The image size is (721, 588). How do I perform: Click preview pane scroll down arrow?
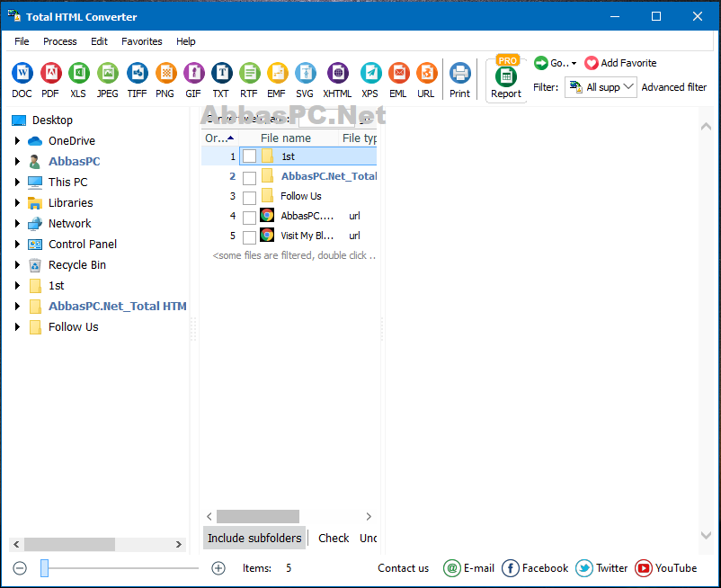706,535
